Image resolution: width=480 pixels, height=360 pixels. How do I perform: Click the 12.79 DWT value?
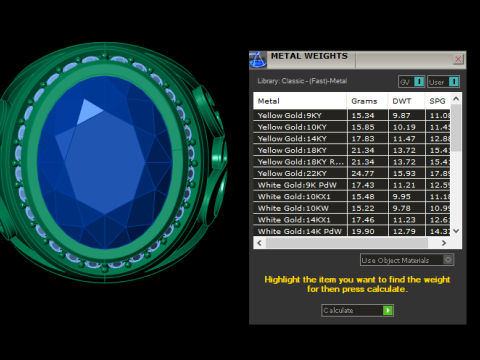pyautogui.click(x=404, y=232)
